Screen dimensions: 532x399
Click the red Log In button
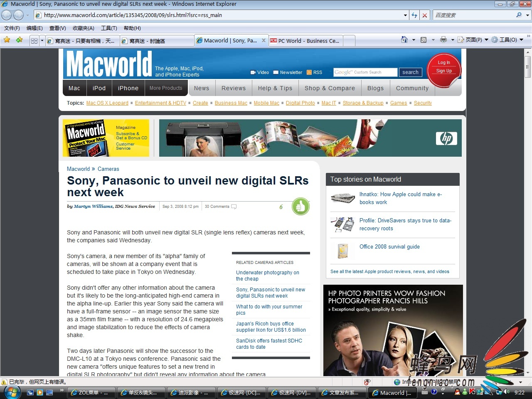(x=443, y=62)
